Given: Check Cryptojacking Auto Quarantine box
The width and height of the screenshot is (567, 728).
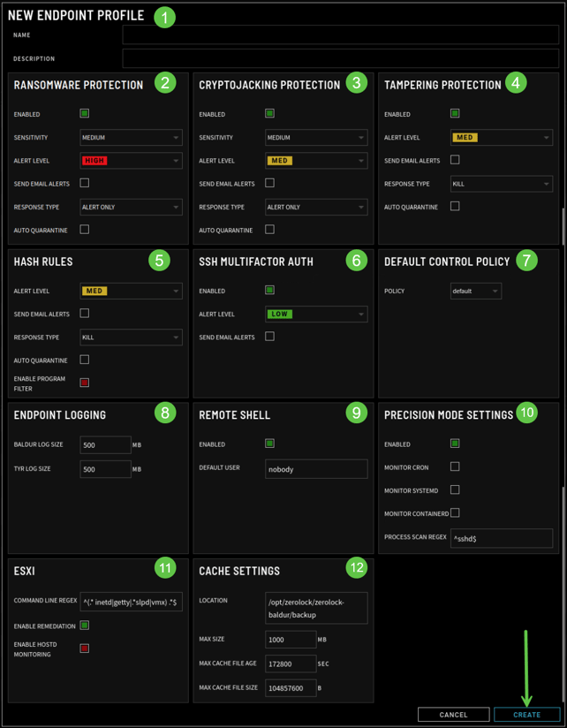Looking at the screenshot, I should coord(269,230).
